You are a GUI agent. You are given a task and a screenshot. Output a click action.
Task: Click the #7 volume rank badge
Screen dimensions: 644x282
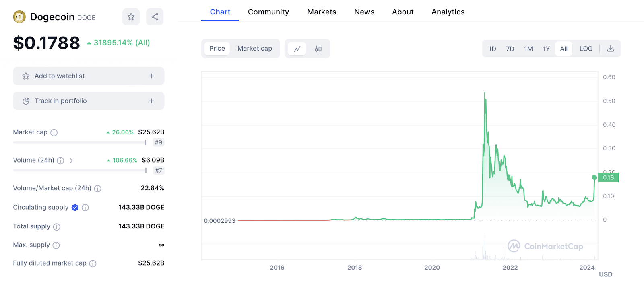[x=159, y=171]
